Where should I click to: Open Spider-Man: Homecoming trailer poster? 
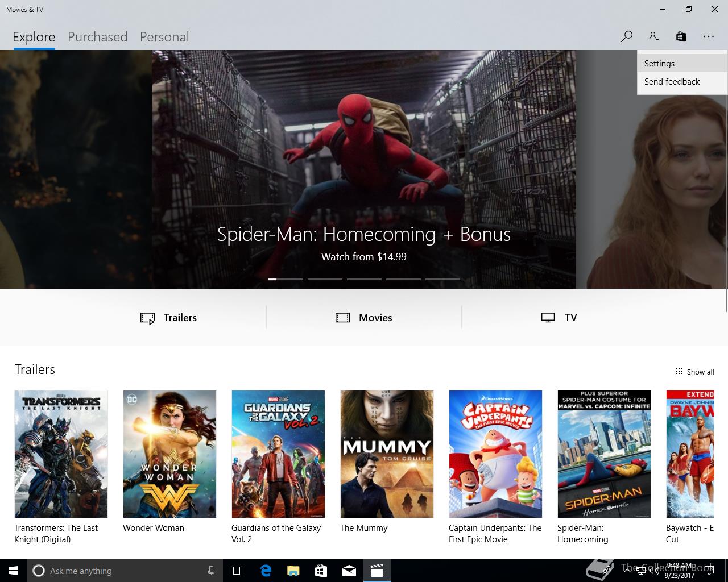604,454
